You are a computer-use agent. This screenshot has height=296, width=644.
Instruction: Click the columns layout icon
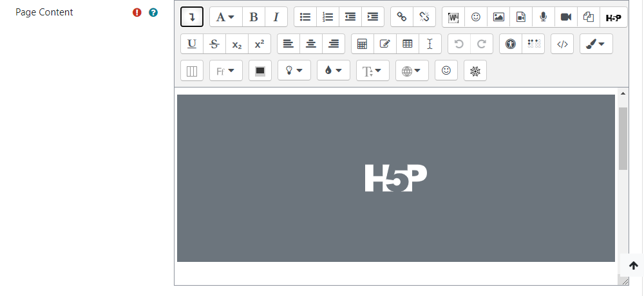(192, 71)
